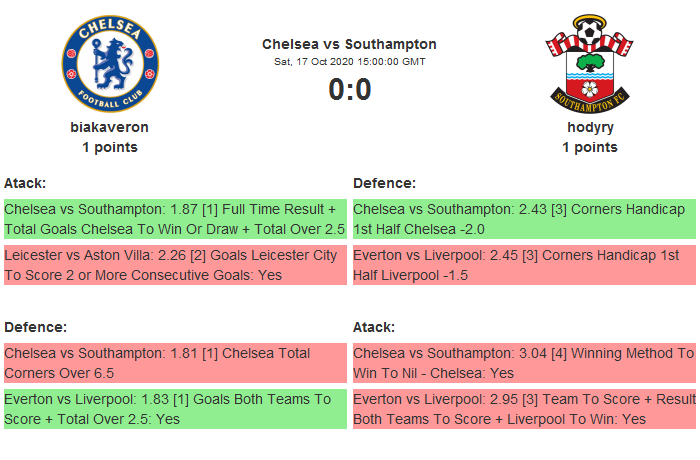700x460 pixels.
Task: Open biakaveron's user profile name
Action: [110, 127]
